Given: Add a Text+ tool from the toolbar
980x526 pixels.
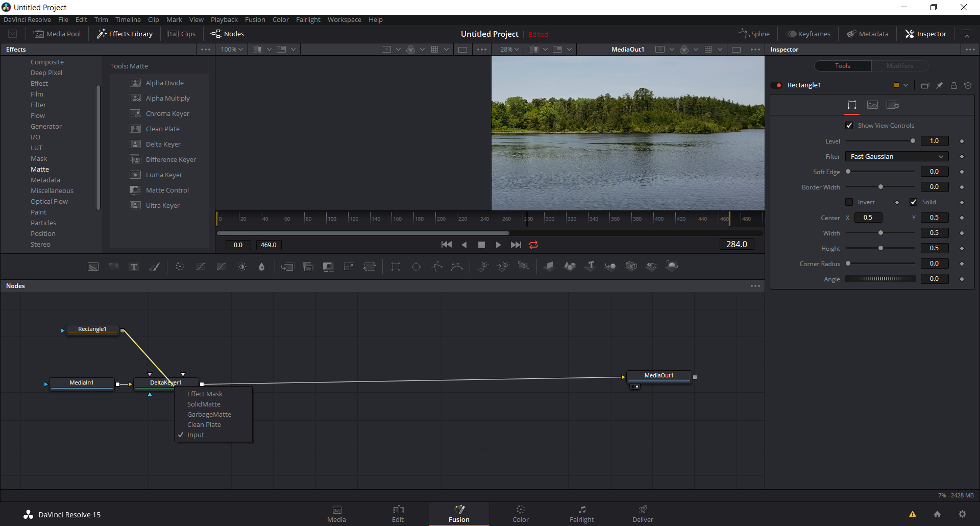Looking at the screenshot, I should 134,267.
